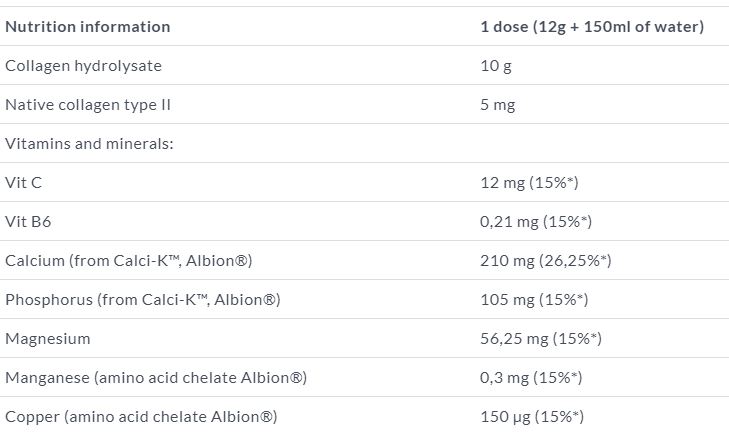Click the "Vitamins and minerals:" section row

point(90,144)
